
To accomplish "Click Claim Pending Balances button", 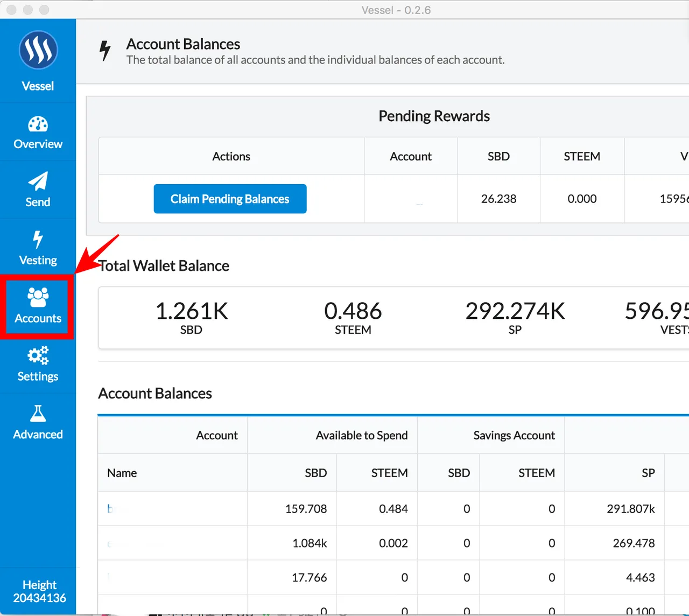I will click(230, 199).
